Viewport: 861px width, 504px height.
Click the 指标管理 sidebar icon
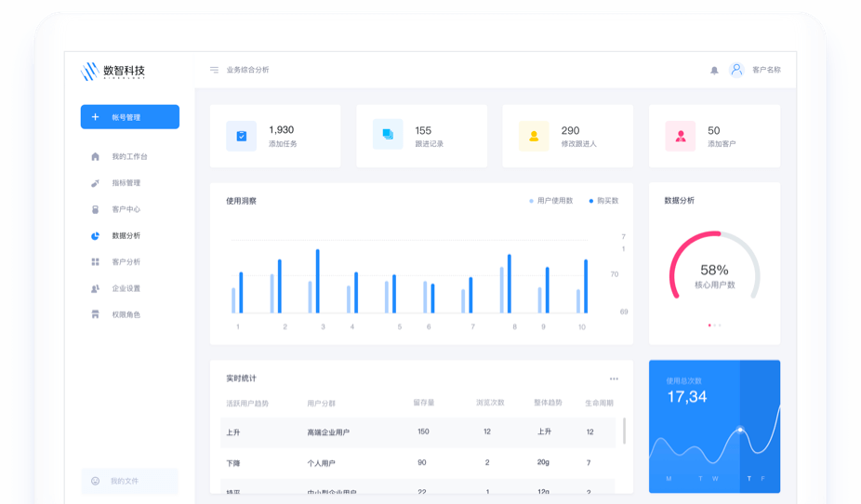click(x=95, y=183)
